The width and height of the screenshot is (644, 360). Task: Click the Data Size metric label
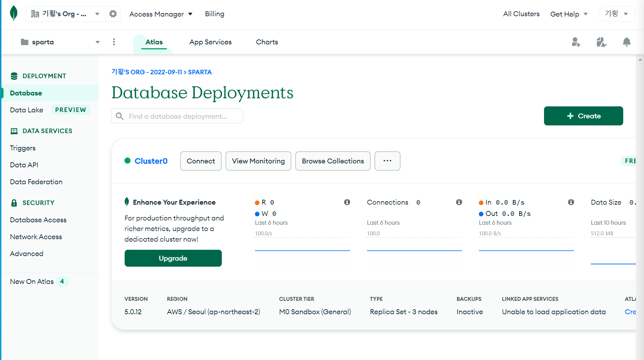(x=606, y=202)
